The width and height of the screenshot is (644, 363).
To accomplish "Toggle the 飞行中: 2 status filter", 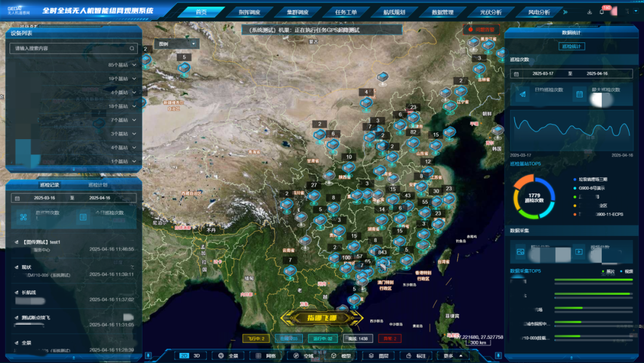I will click(256, 339).
